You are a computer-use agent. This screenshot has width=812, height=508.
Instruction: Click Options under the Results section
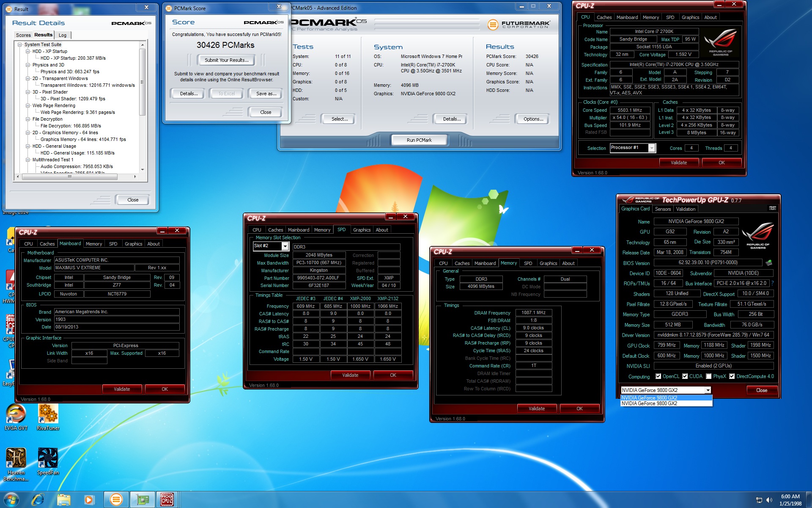[533, 119]
